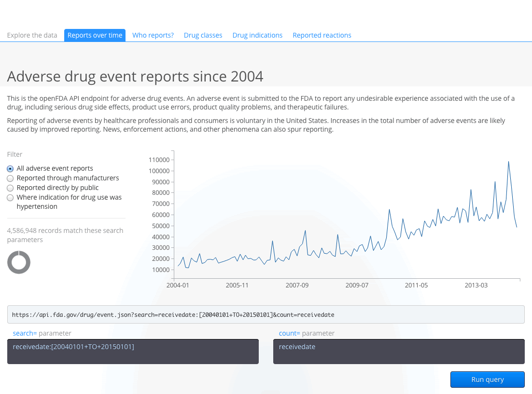The height and width of the screenshot is (394, 532).
Task: Click the search= parameter label
Action: tap(25, 333)
